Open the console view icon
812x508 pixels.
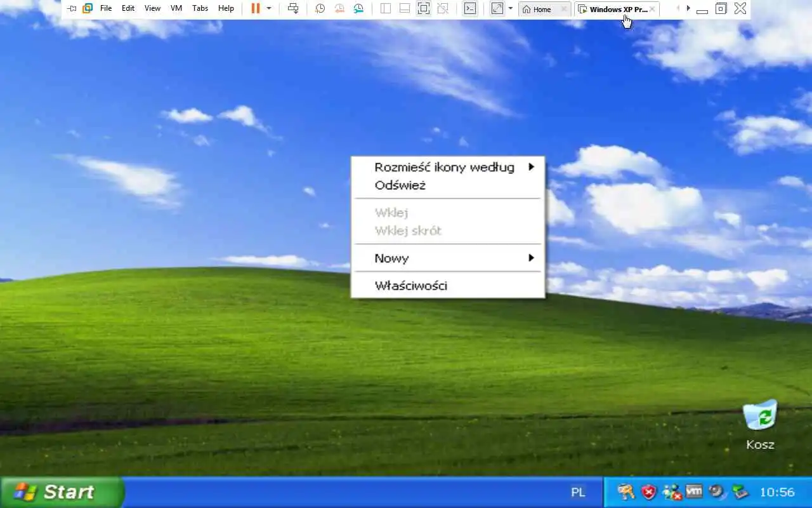[x=469, y=9]
